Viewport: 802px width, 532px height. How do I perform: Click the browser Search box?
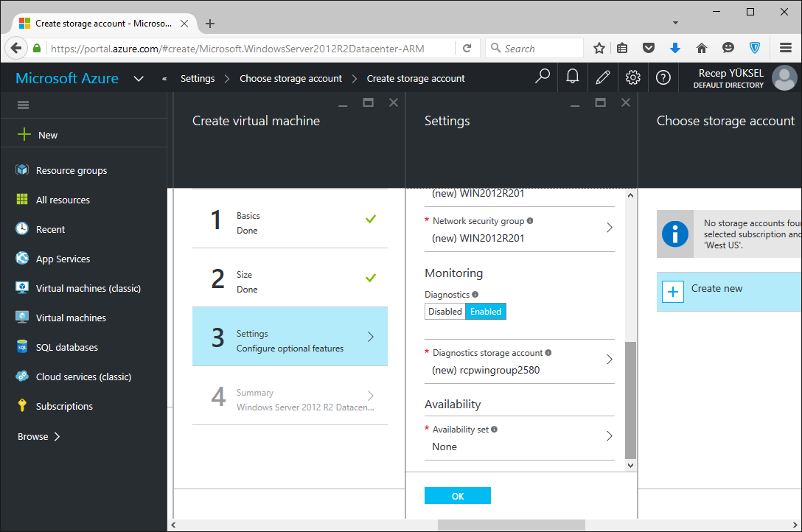[534, 49]
